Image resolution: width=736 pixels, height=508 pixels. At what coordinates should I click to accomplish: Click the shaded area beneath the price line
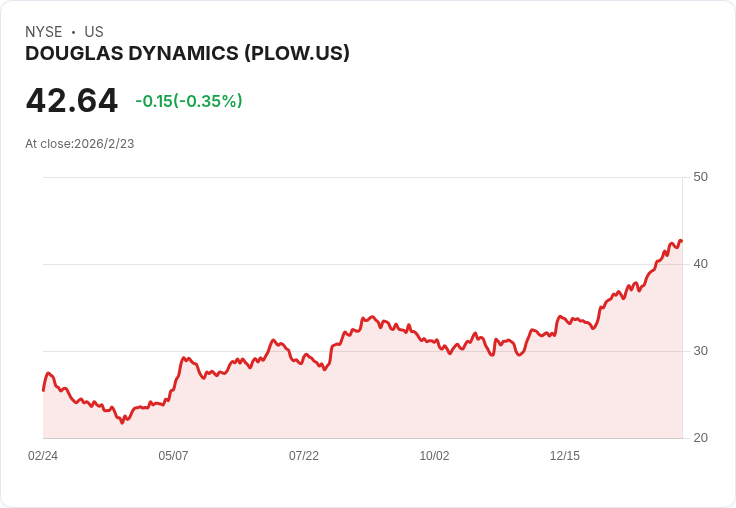(x=400, y=400)
